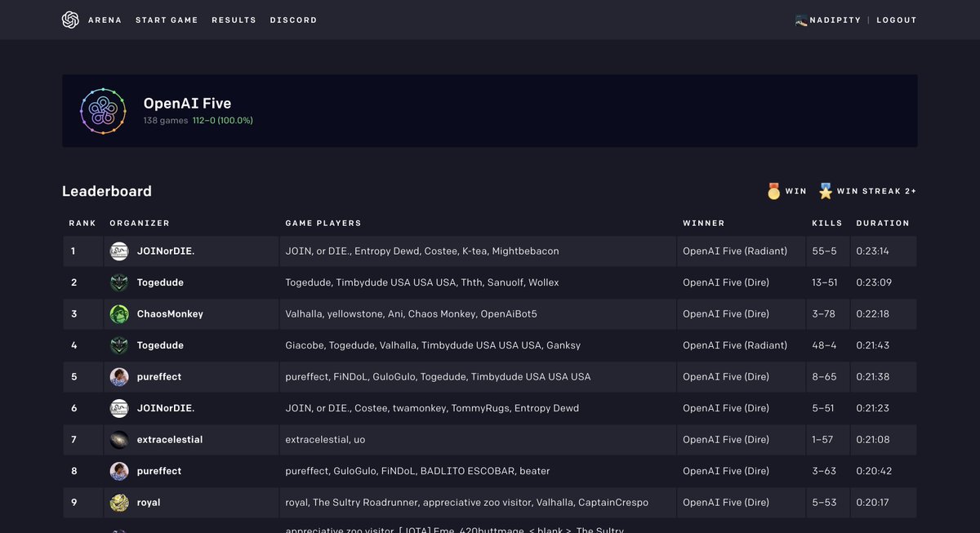This screenshot has height=533, width=980.
Task: Click kills value 5–51
Action: click(823, 408)
